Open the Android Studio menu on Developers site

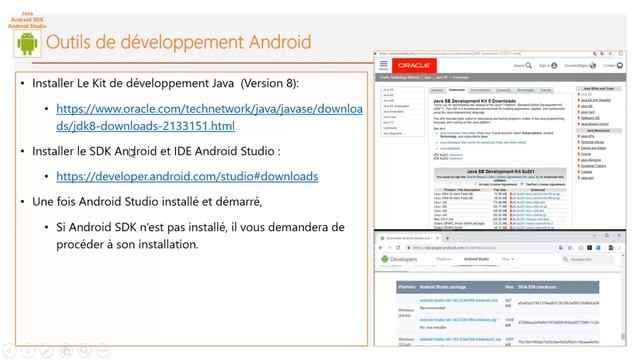tap(476, 259)
